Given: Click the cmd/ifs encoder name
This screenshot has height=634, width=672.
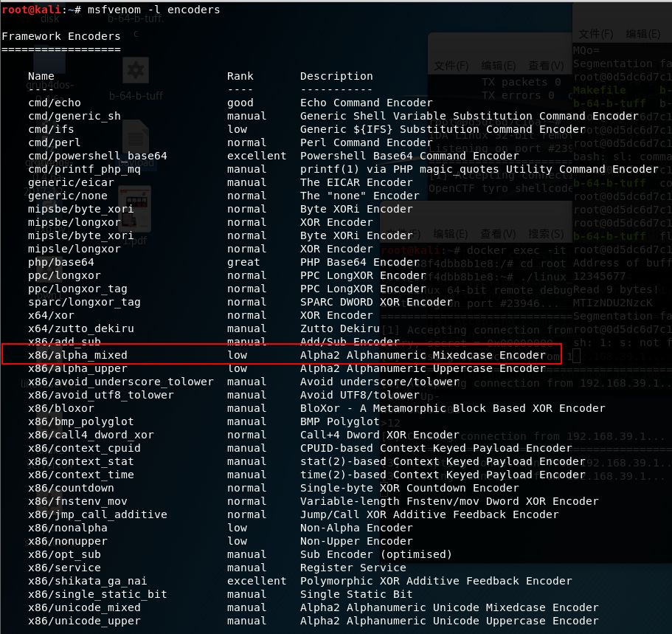Looking at the screenshot, I should click(x=51, y=129).
